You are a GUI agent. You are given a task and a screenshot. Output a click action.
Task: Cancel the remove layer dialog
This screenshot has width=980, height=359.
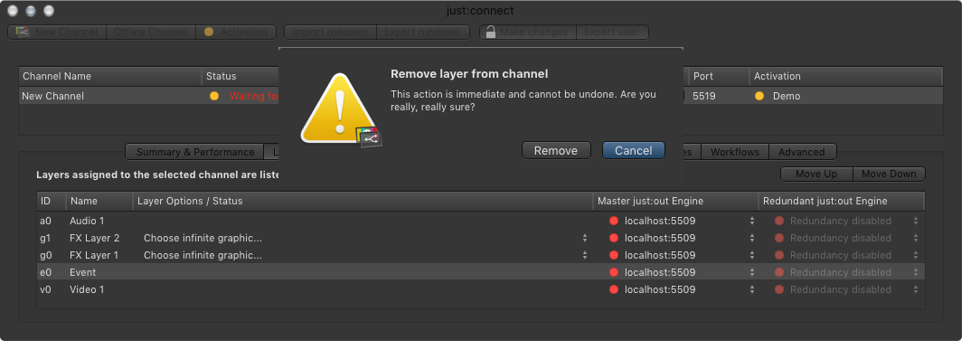[633, 151]
